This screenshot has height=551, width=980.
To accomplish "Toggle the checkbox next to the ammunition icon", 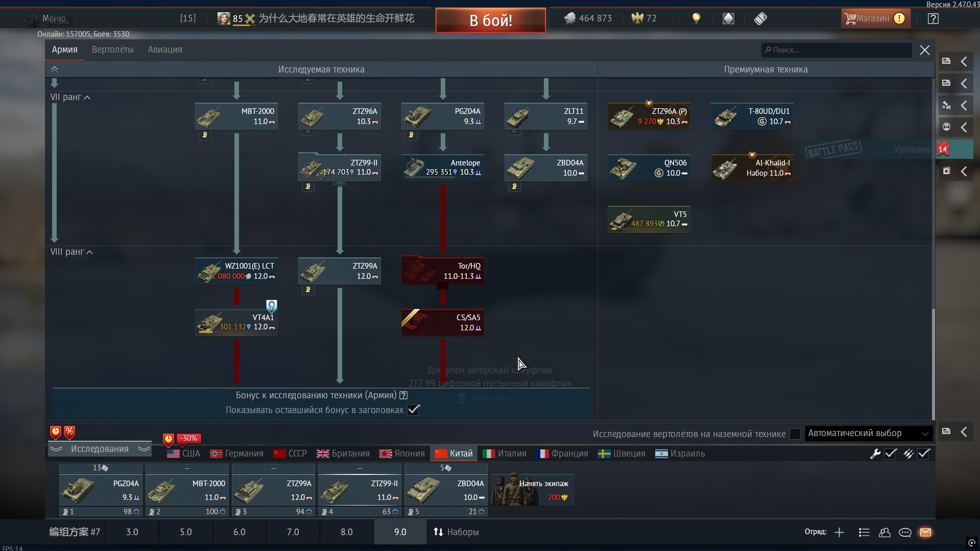I will [x=924, y=453].
